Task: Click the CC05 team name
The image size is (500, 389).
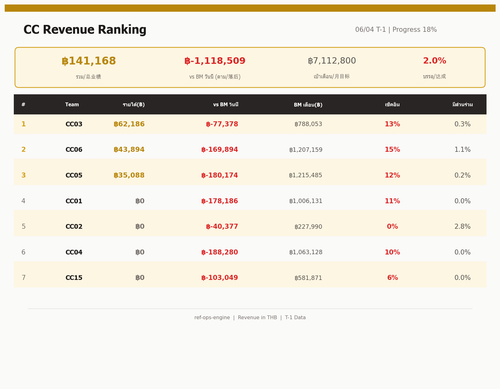Action: pyautogui.click(x=74, y=175)
